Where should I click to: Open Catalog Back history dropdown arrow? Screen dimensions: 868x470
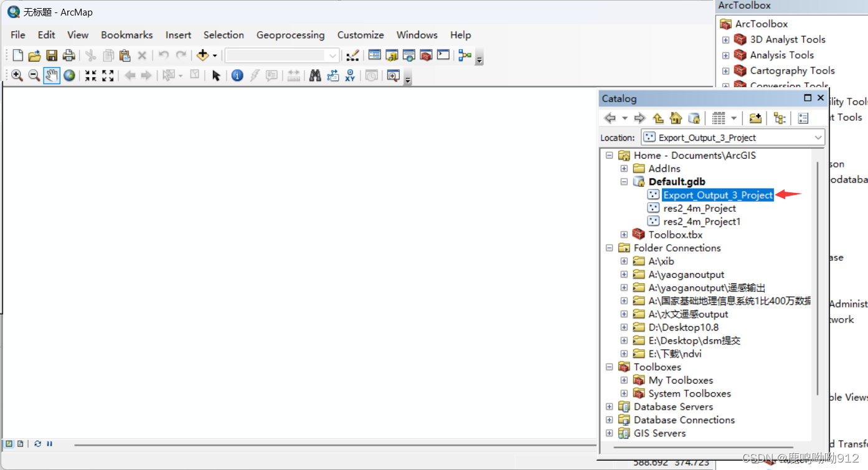tap(625, 118)
